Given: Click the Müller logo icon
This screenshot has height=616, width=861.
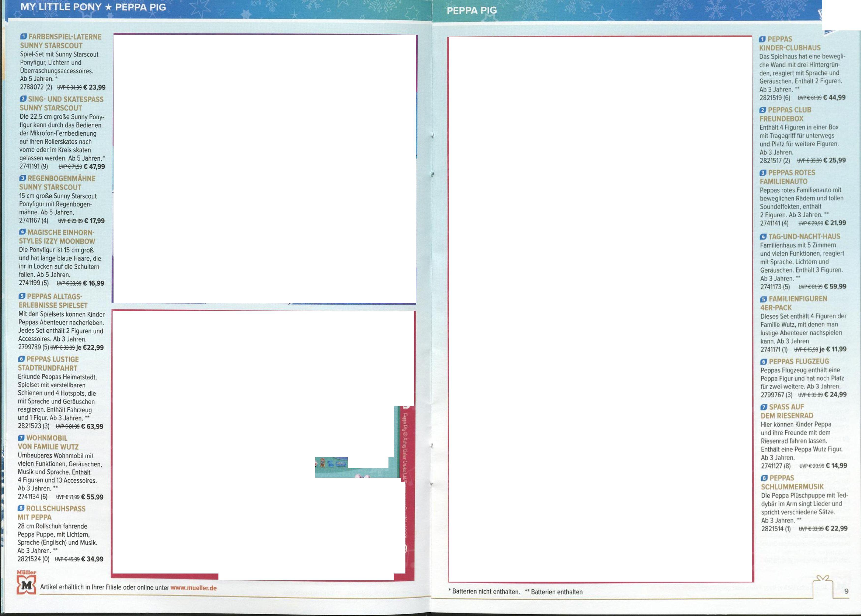Looking at the screenshot, I should (26, 584).
